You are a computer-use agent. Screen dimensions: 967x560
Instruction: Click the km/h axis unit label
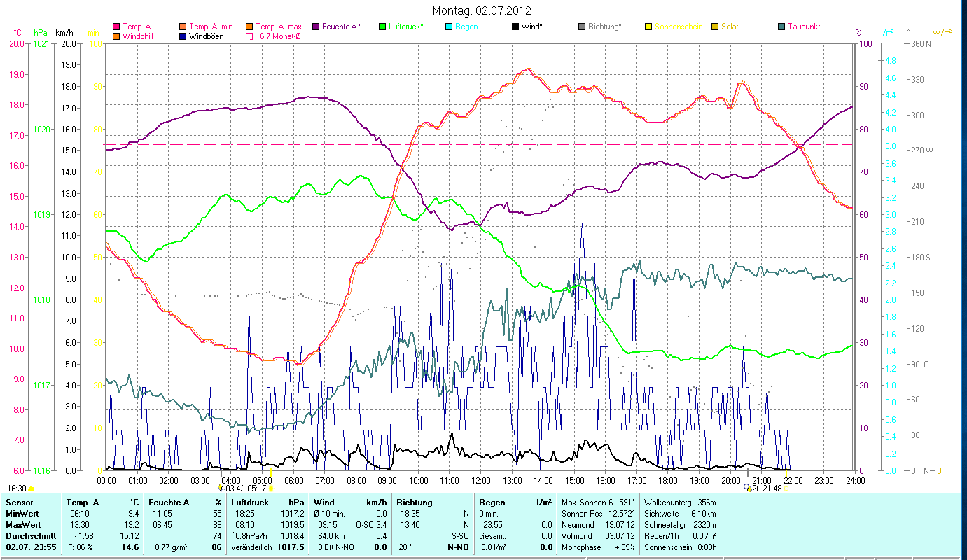tap(64, 33)
